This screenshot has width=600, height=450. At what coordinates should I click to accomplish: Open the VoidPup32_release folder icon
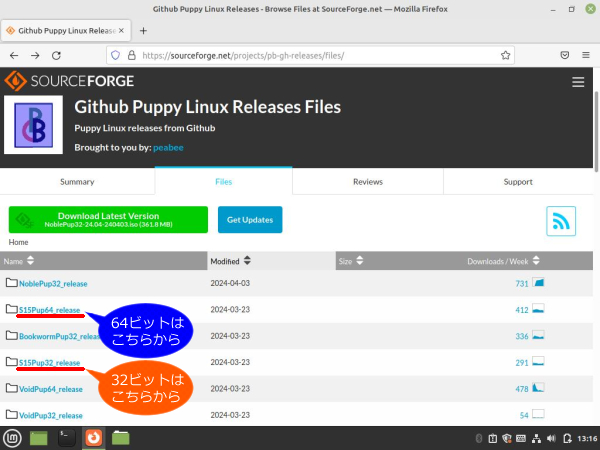(x=11, y=414)
